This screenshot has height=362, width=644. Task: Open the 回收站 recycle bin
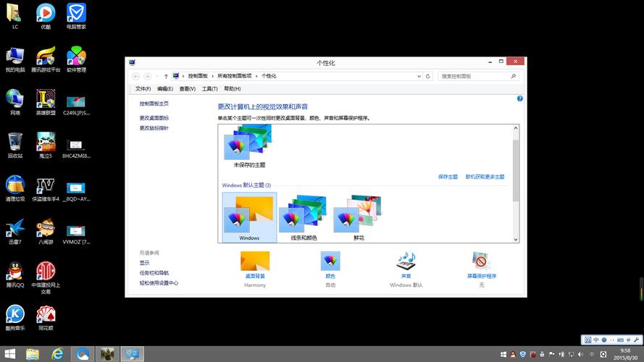tap(14, 146)
